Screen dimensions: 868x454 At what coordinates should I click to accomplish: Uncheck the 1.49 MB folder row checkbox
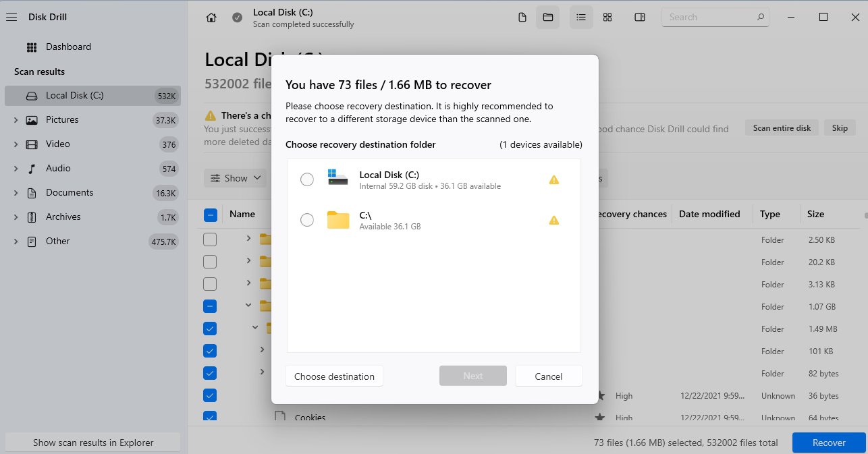pos(211,329)
